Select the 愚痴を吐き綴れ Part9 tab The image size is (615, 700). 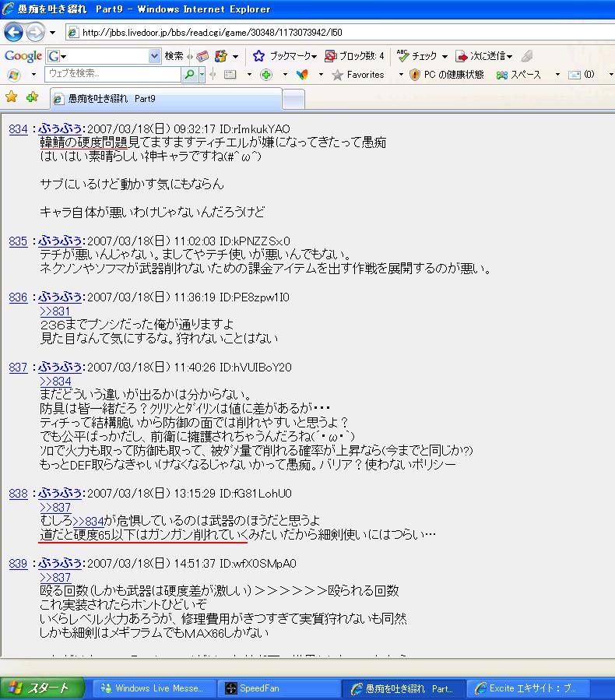click(x=166, y=99)
